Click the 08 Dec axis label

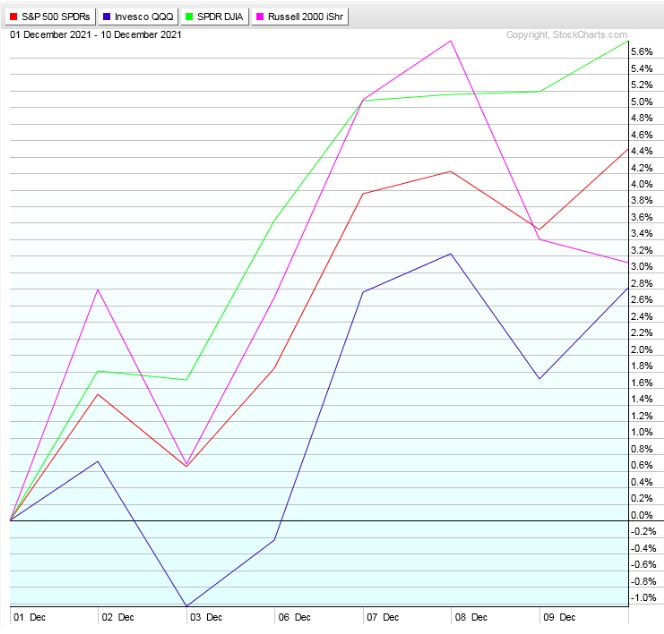tap(471, 617)
